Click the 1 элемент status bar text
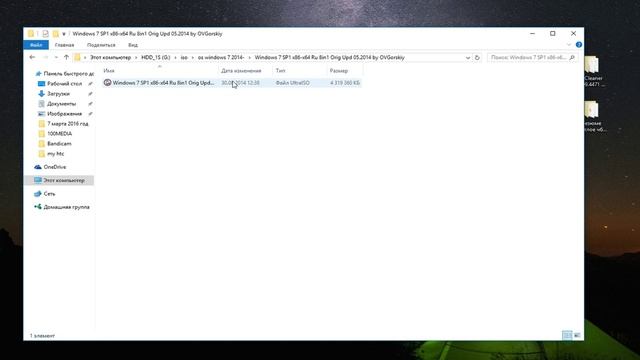The image size is (640, 360). pyautogui.click(x=42, y=336)
